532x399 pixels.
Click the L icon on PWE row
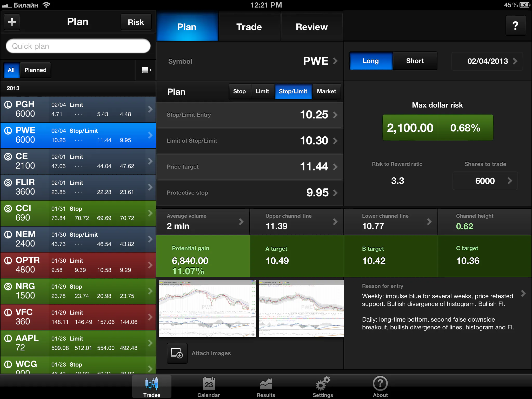8,130
